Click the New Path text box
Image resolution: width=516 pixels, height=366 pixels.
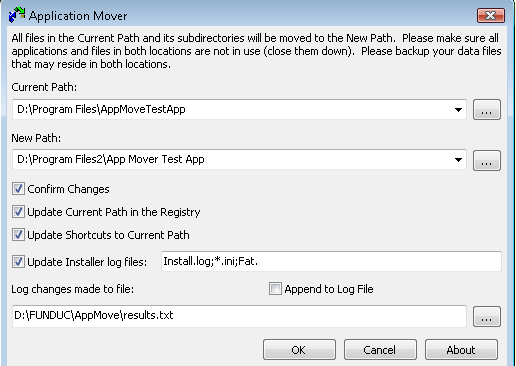(x=239, y=160)
